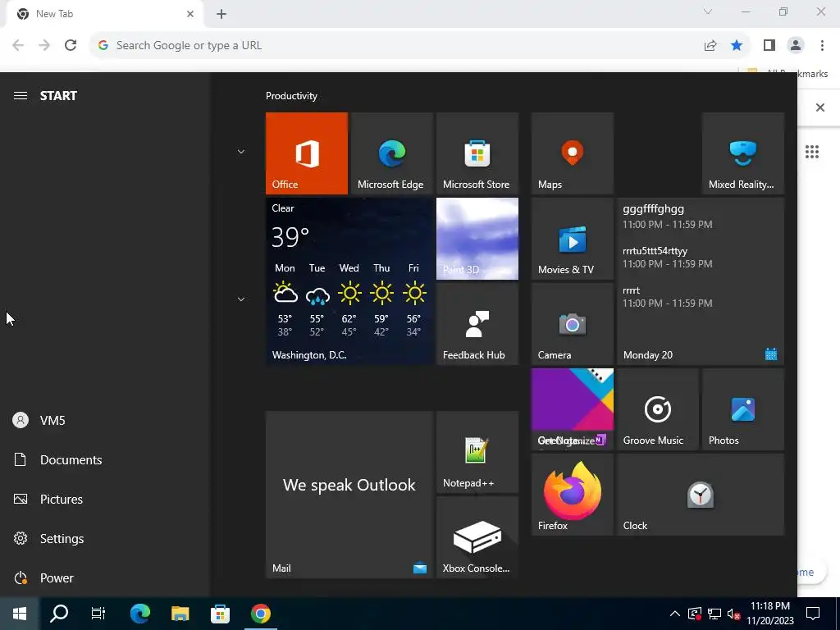Click the muted volume tray icon
The height and width of the screenshot is (630, 840).
coord(734,614)
